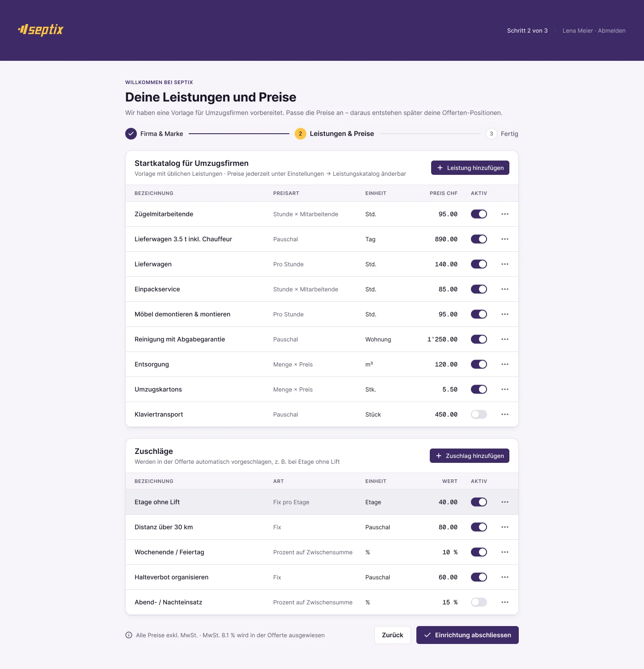Open more options for Abend- / Nachteinsatz
This screenshot has height=669, width=644.
pyautogui.click(x=505, y=602)
